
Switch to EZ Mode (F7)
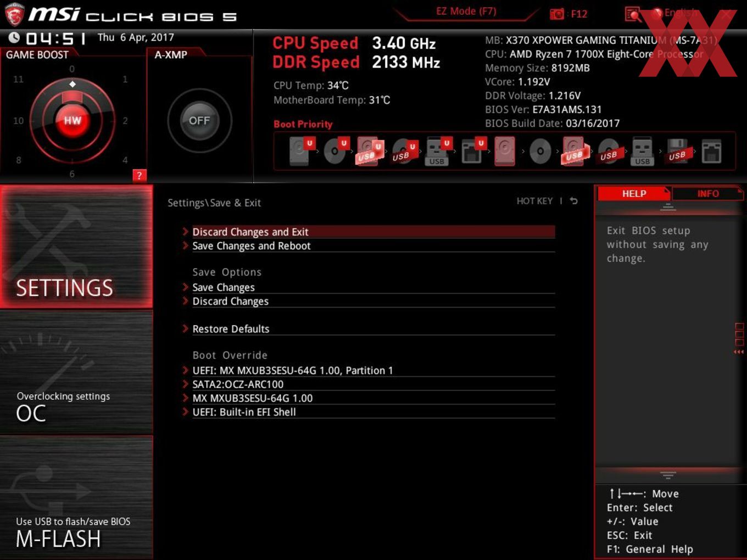(x=466, y=11)
